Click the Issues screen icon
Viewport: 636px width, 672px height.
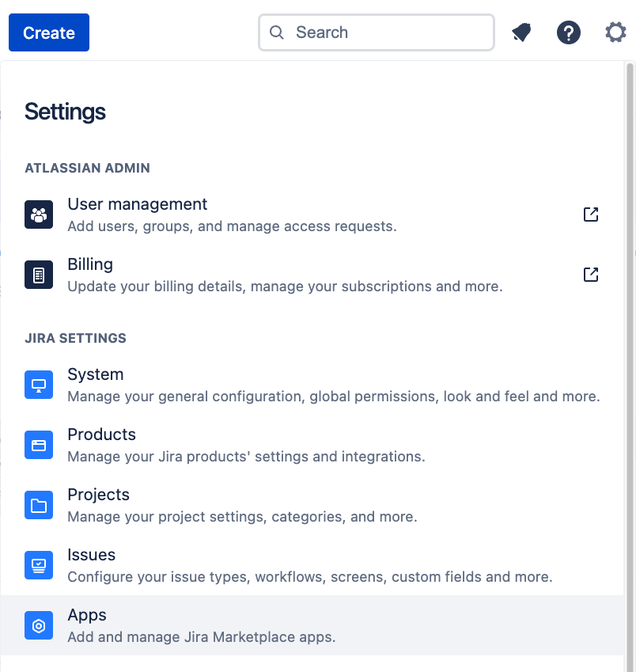39,565
